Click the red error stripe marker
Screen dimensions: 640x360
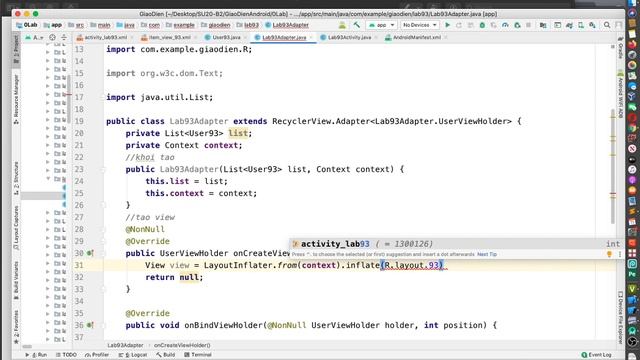point(613,194)
